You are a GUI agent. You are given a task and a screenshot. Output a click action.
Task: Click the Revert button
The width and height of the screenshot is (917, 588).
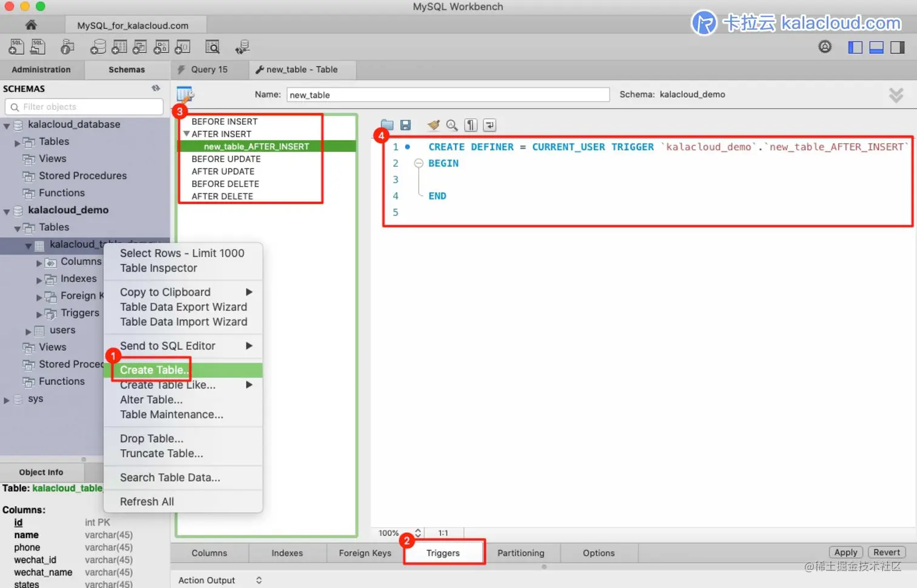coord(887,552)
